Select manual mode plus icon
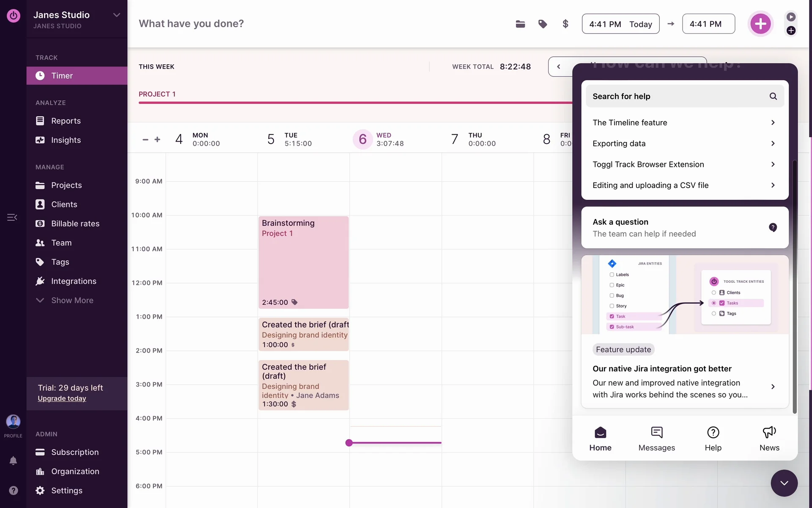Image resolution: width=812 pixels, height=508 pixels. (791, 30)
